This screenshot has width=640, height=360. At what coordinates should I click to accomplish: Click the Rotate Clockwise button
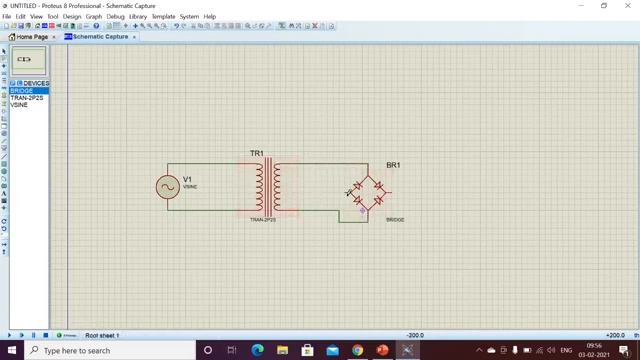click(4, 221)
